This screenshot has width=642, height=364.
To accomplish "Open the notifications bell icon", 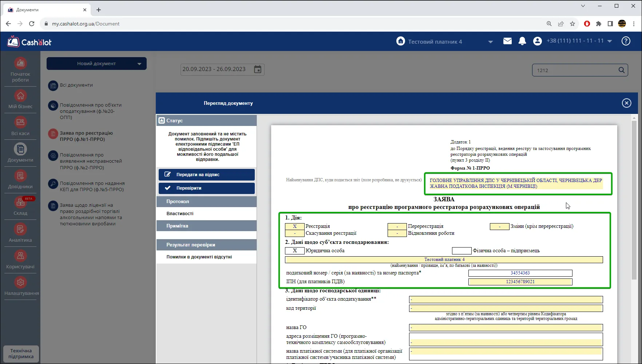I will [x=522, y=41].
